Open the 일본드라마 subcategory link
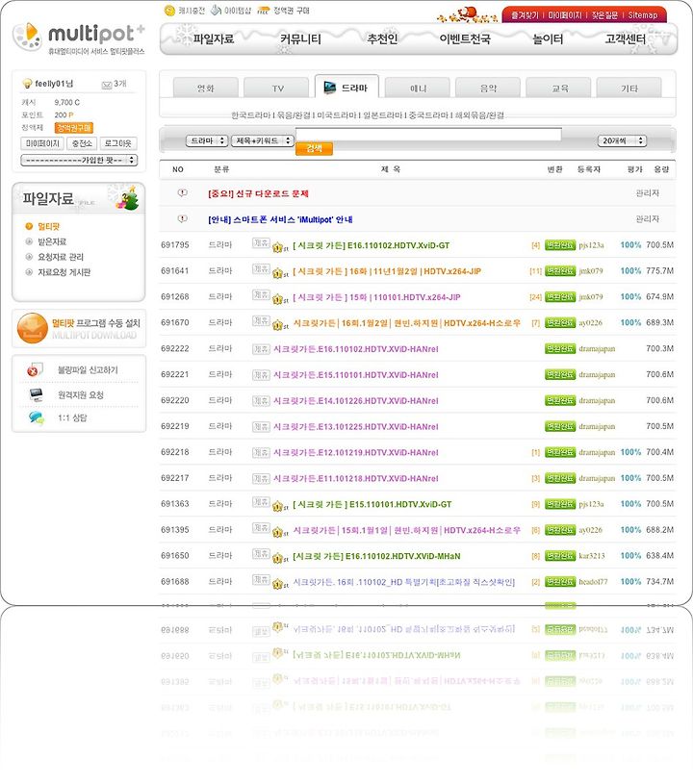Screen dimensions: 693x784 click(383, 115)
